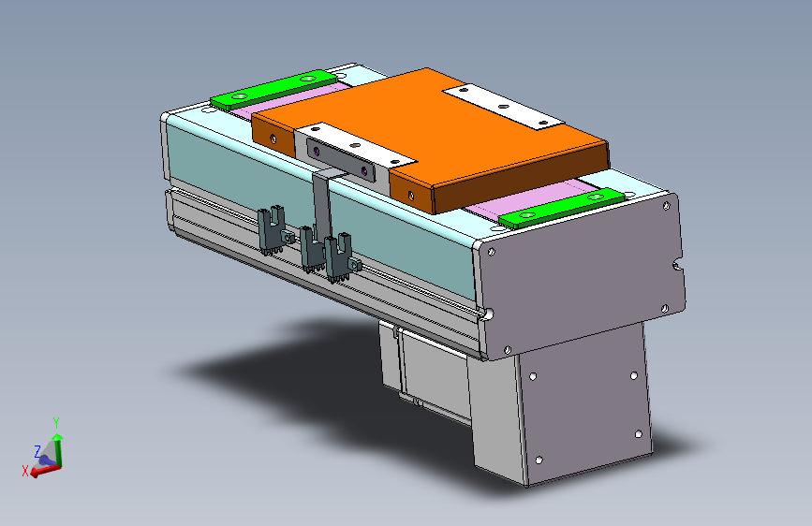This screenshot has width=812, height=526.
Task: Select the gray motor body under the actuator
Action: point(433,371)
